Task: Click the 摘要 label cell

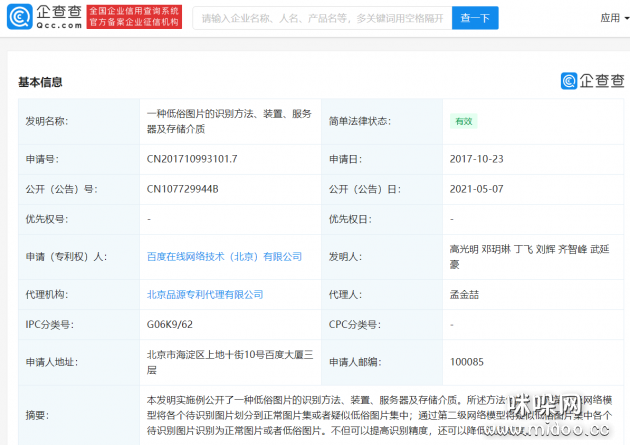Action: [x=79, y=415]
